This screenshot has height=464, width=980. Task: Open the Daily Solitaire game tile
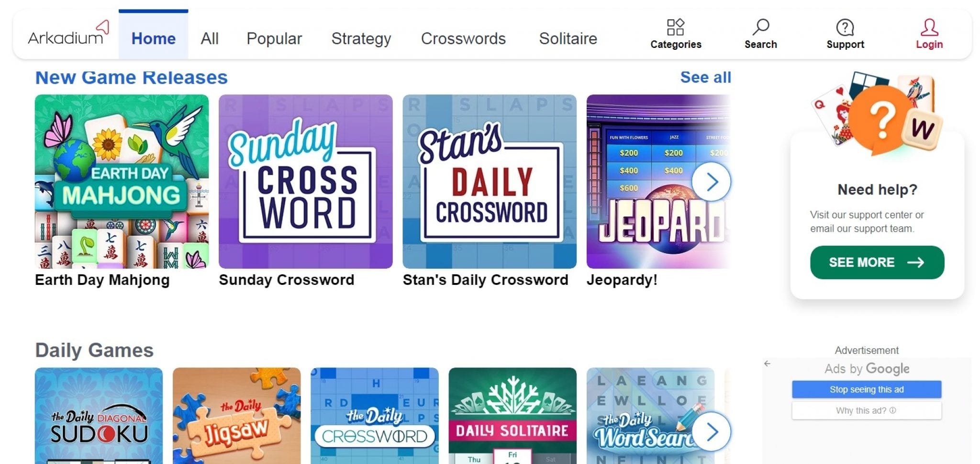[x=512, y=416]
